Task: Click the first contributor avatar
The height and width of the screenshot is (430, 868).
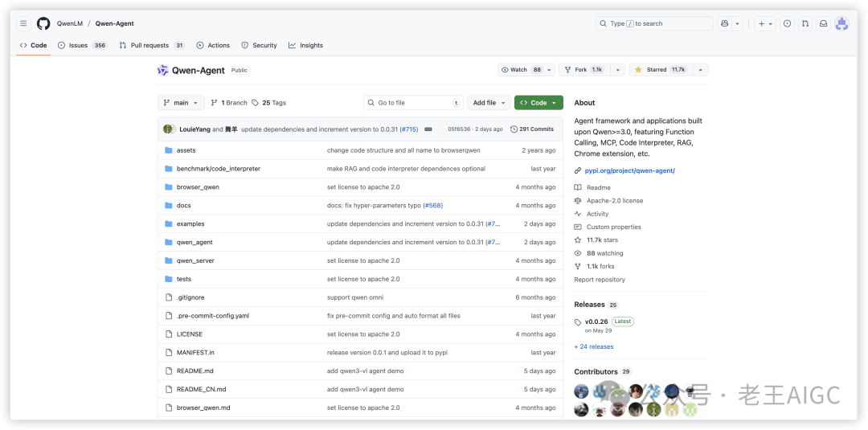Action: click(x=581, y=391)
